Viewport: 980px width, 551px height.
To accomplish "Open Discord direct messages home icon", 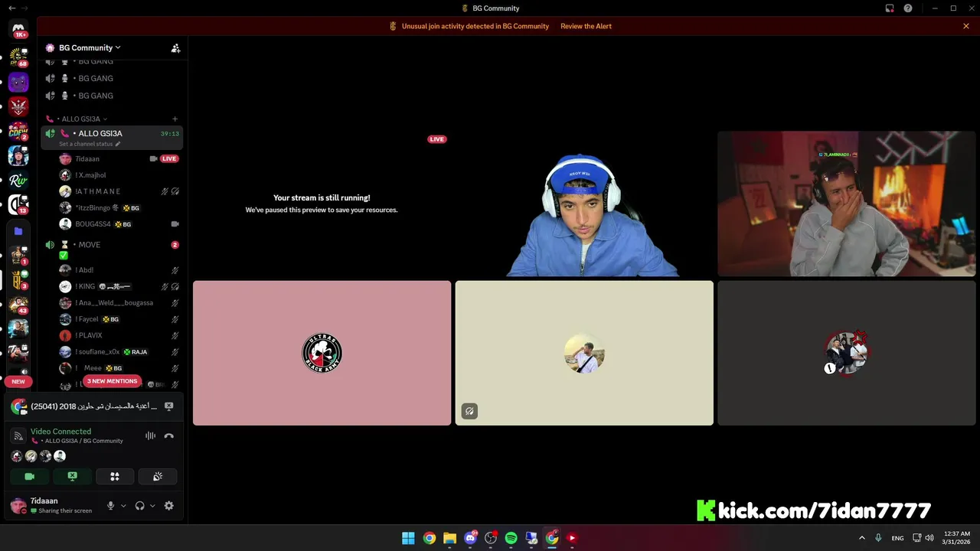I will [18, 29].
